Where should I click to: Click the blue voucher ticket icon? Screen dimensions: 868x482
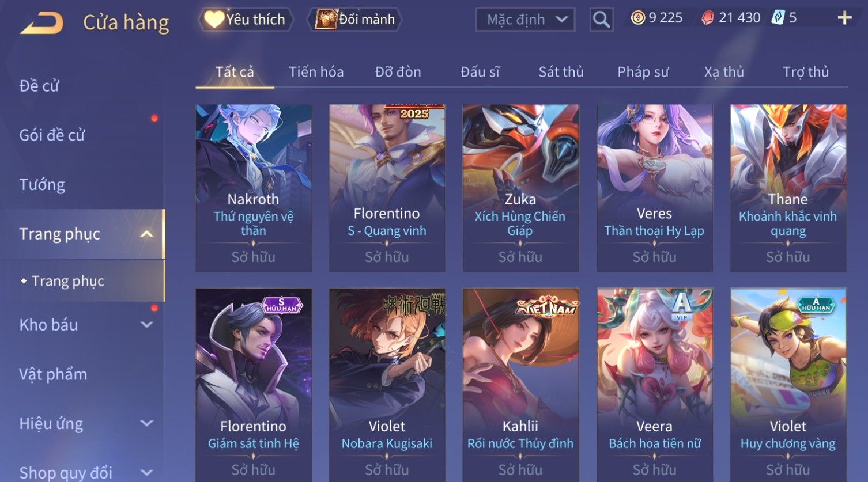click(778, 18)
